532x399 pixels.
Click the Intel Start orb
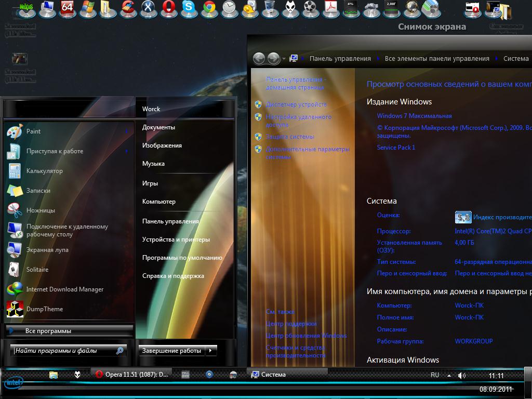[x=14, y=383]
